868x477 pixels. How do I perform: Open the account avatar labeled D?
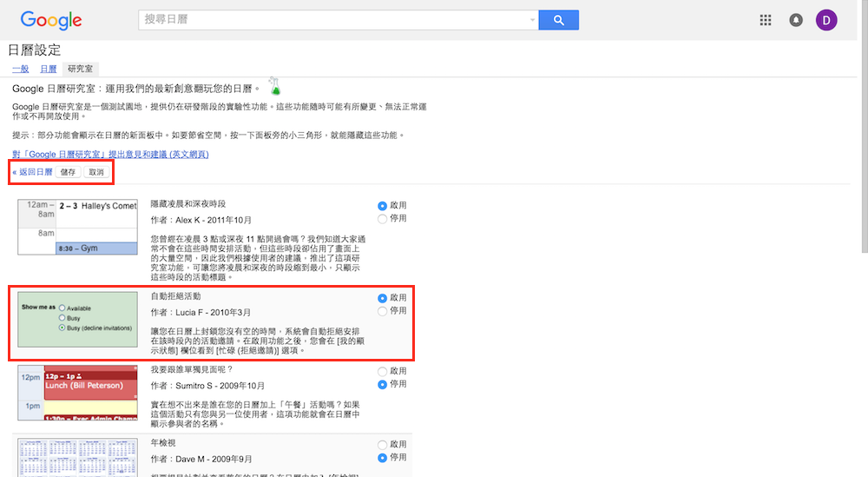pos(826,21)
